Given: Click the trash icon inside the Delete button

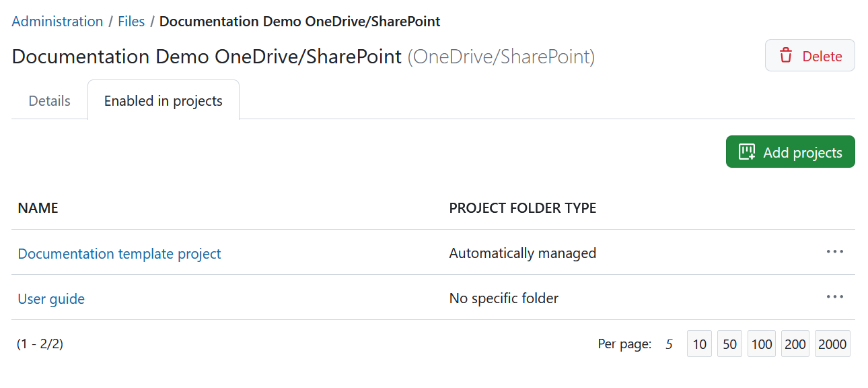Looking at the screenshot, I should coord(786,56).
